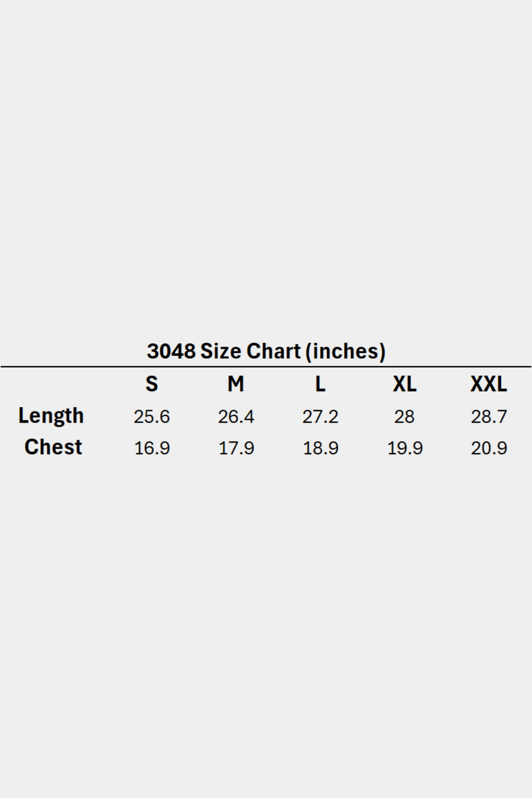
Task: Select the XL size column header
Action: coord(404,384)
